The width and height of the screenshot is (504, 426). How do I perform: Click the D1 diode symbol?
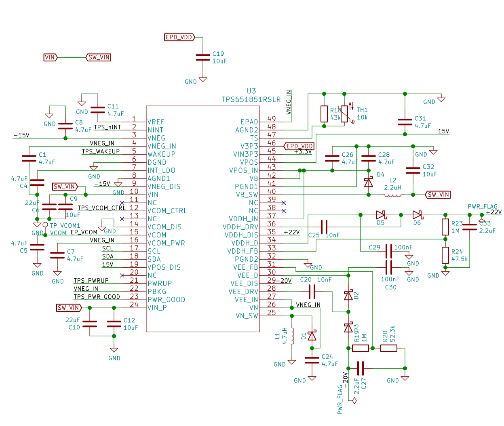click(x=312, y=336)
